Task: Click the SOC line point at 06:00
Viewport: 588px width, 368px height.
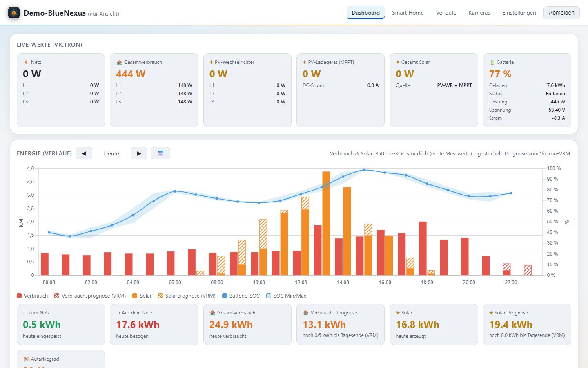Action: [175, 191]
